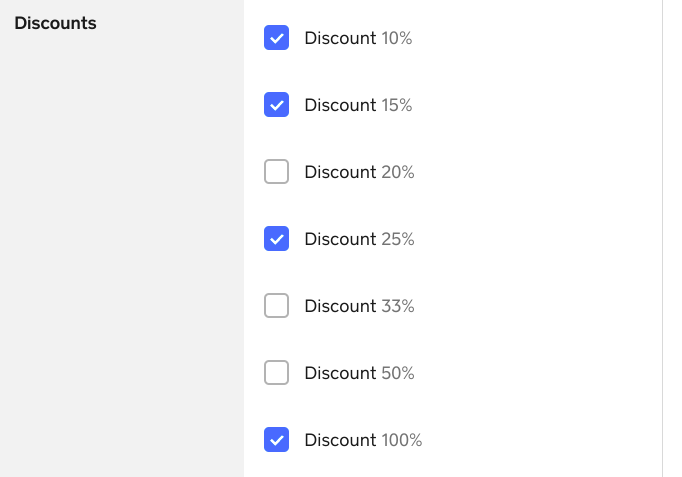Turn off the Discount 100% checkbox
682x477 pixels.
276,440
